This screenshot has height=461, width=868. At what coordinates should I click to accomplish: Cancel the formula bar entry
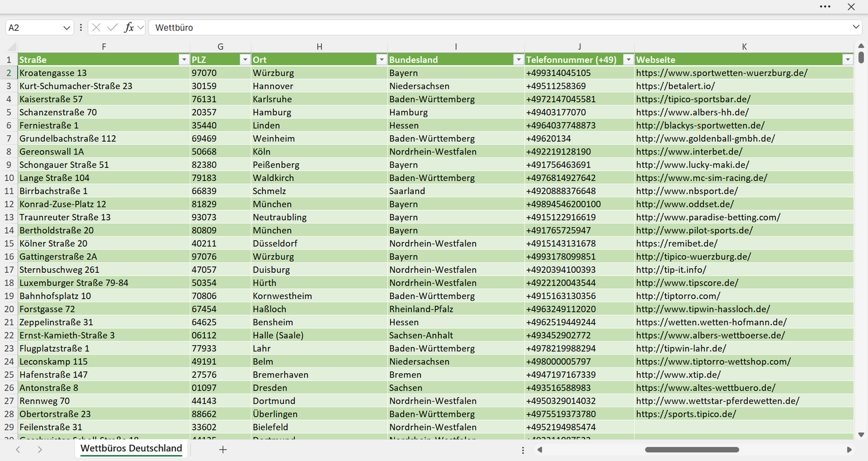(96, 28)
